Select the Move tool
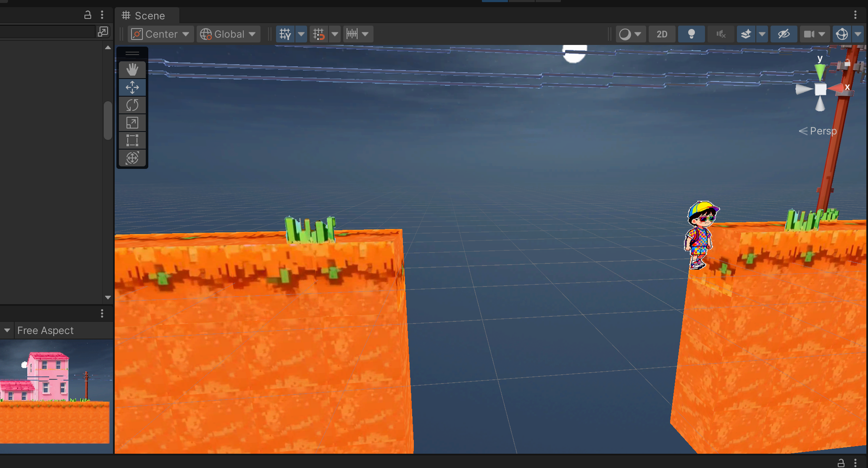The image size is (868, 468). [x=132, y=87]
